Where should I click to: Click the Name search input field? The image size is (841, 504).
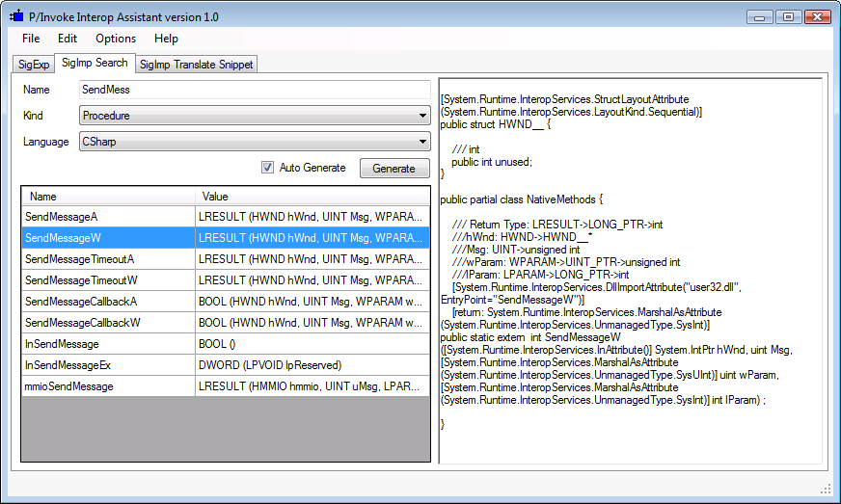(255, 90)
